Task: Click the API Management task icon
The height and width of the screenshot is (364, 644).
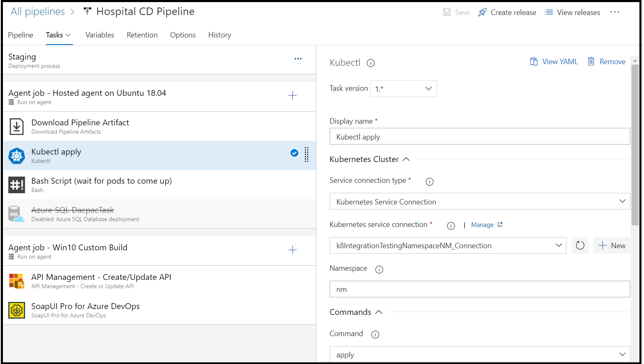Action: (x=17, y=281)
